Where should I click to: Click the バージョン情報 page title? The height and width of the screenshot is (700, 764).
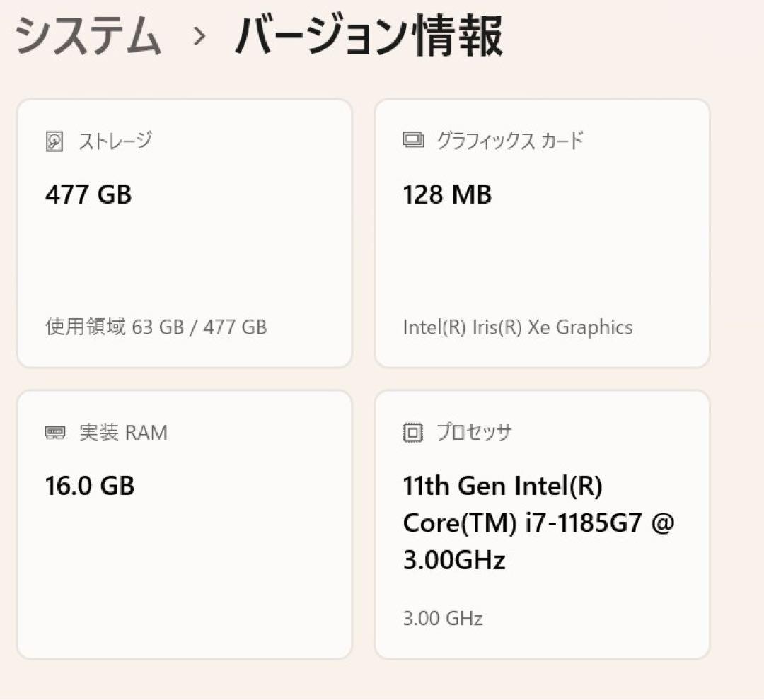point(368,37)
